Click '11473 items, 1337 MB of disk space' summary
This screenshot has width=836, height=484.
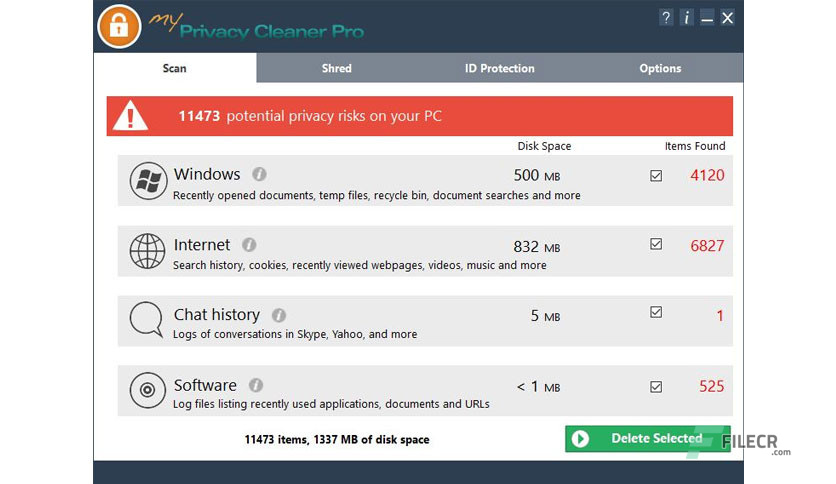click(x=337, y=440)
